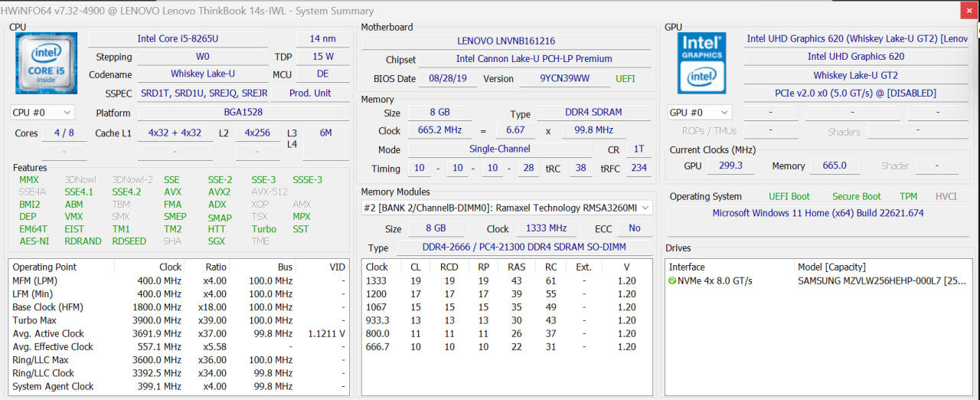Click the BIOS date 08/28/19
980x400 pixels.
[x=448, y=79]
